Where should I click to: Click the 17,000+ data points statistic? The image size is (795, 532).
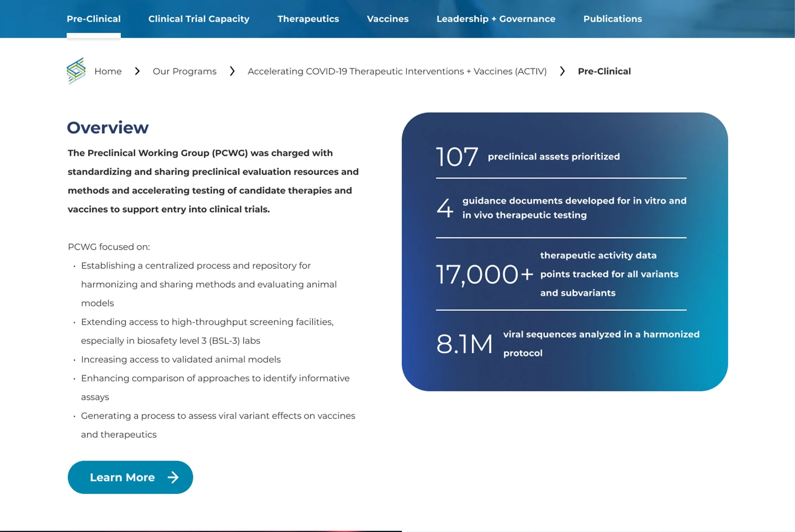[x=484, y=274]
